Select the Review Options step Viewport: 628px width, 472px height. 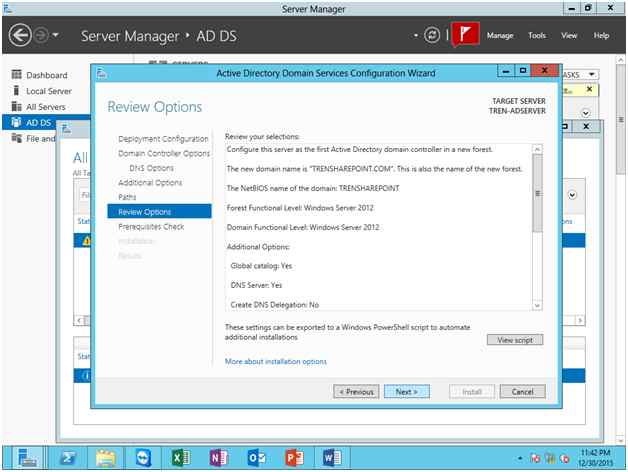click(x=159, y=212)
